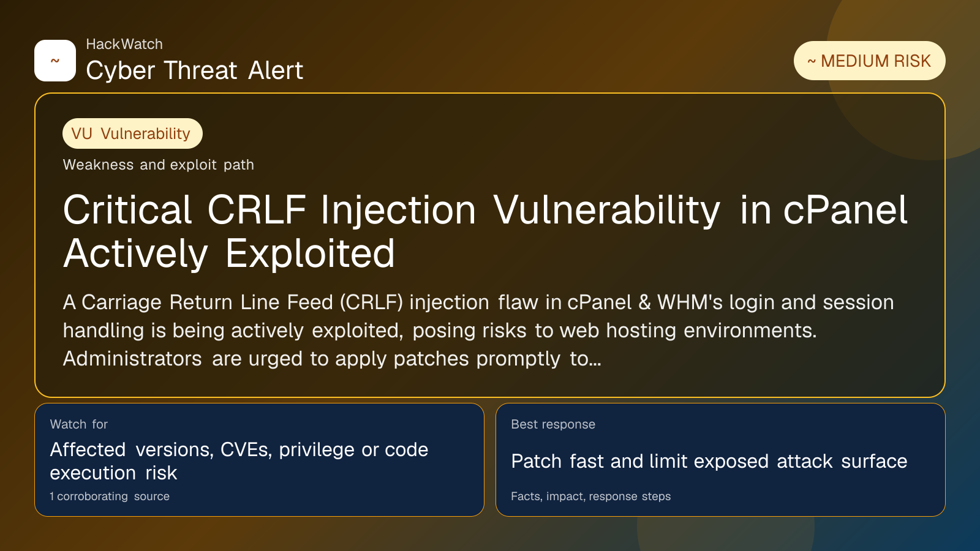
Task: Click the HackWatch tilde logo icon
Action: [55, 61]
